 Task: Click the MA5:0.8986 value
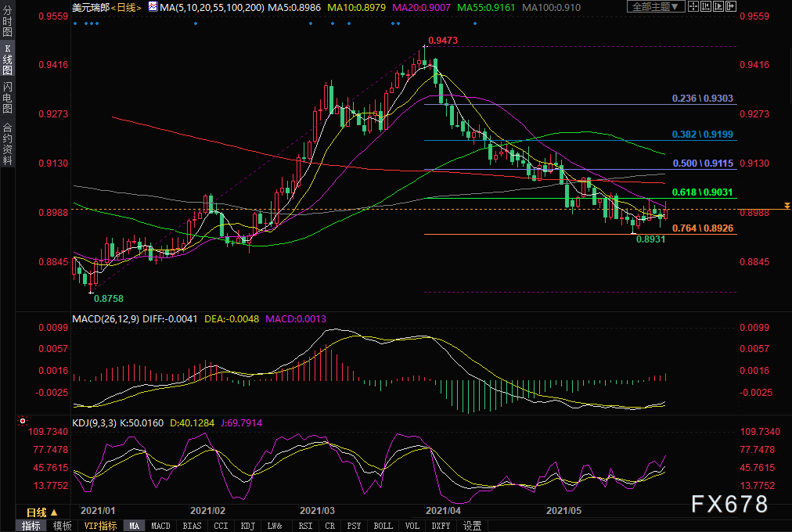(x=294, y=8)
